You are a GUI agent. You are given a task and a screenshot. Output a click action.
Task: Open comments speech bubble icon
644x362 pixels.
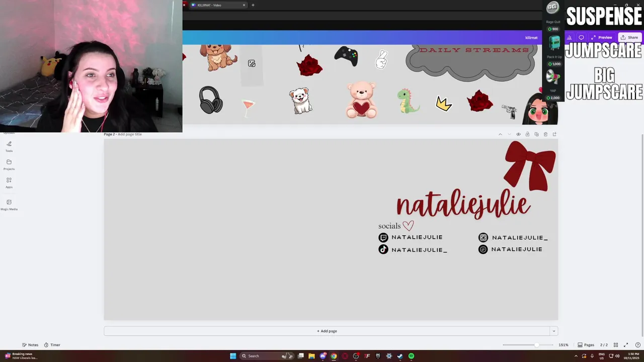[581, 37]
